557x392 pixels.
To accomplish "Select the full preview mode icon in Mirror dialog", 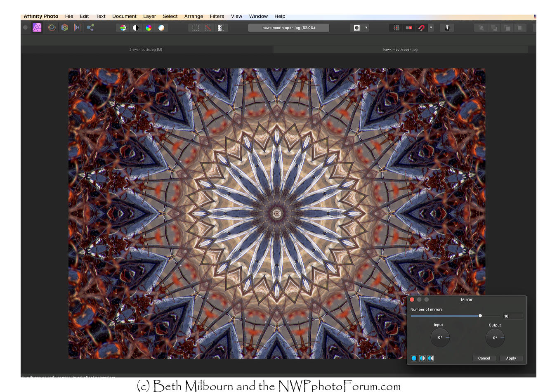I will [414, 358].
